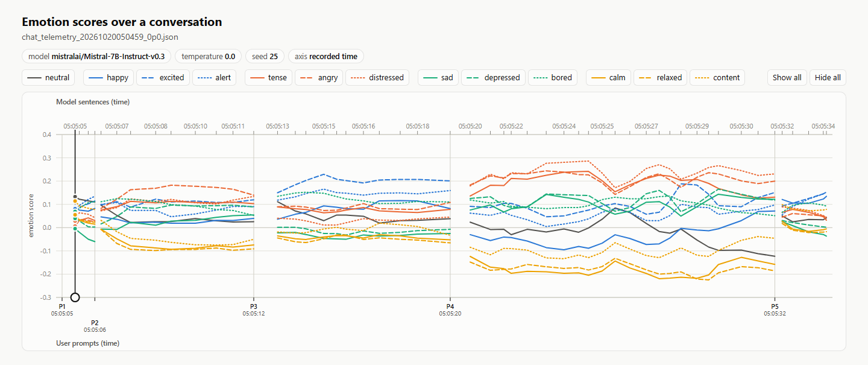
Task: Click the emotion score y-axis label
Action: pyautogui.click(x=31, y=216)
